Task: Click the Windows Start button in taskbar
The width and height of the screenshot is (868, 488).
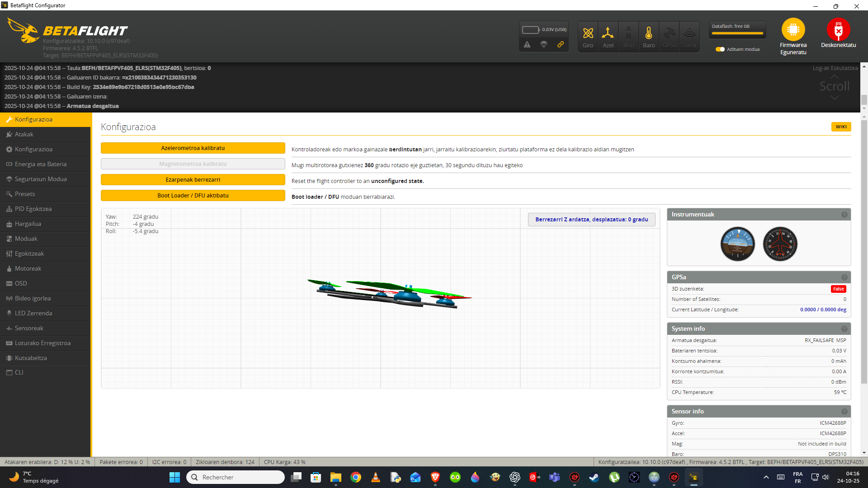Action: tap(175, 477)
